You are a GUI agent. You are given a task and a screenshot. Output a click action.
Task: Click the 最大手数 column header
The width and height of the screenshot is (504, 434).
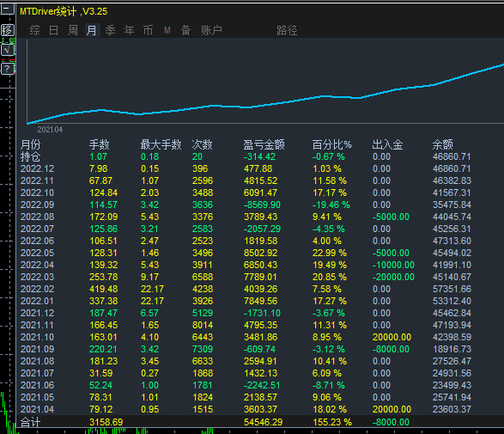tap(161, 144)
